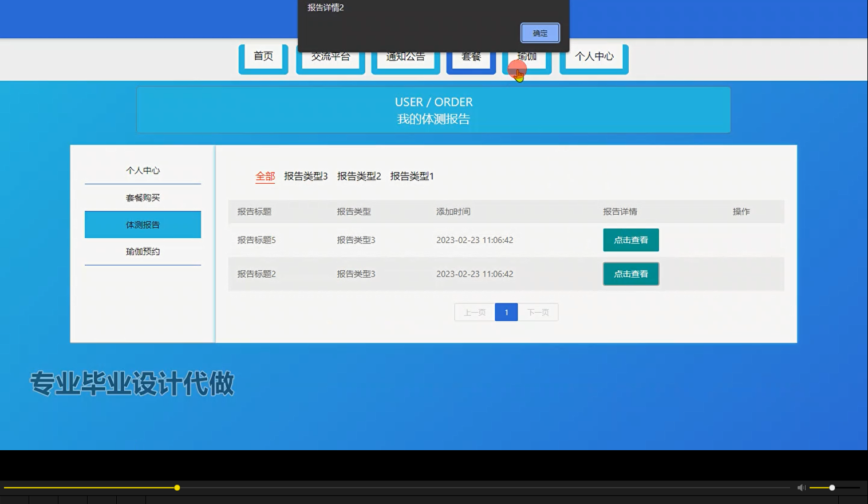The width and height of the screenshot is (868, 504).
Task: Go to 下一页 in pagination
Action: click(x=538, y=312)
